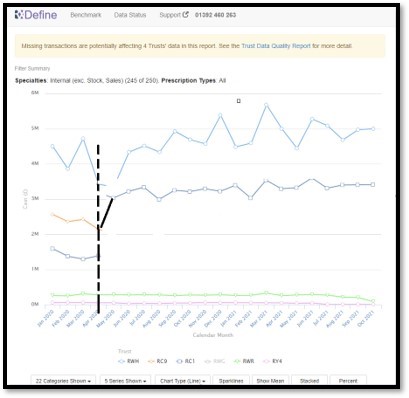409x398 pixels.
Task: Toggle the RC1 legend series marker
Action: tap(180, 361)
